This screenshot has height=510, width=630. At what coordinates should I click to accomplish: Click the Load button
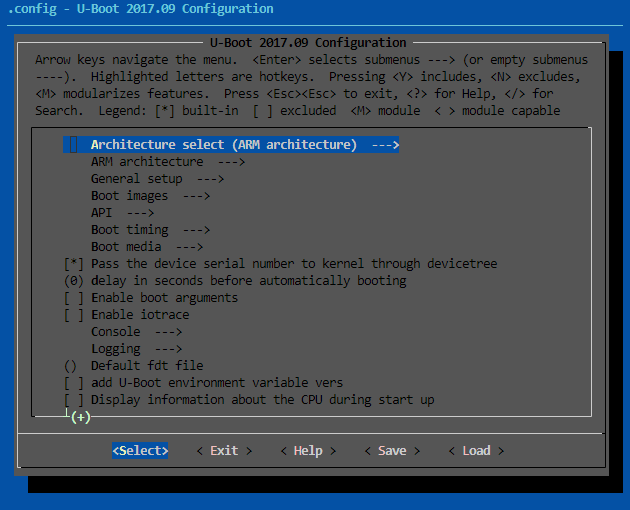point(476,451)
